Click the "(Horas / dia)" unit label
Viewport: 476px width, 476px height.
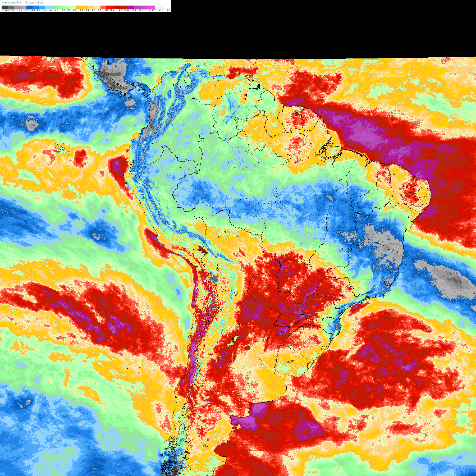[x=34, y=2]
